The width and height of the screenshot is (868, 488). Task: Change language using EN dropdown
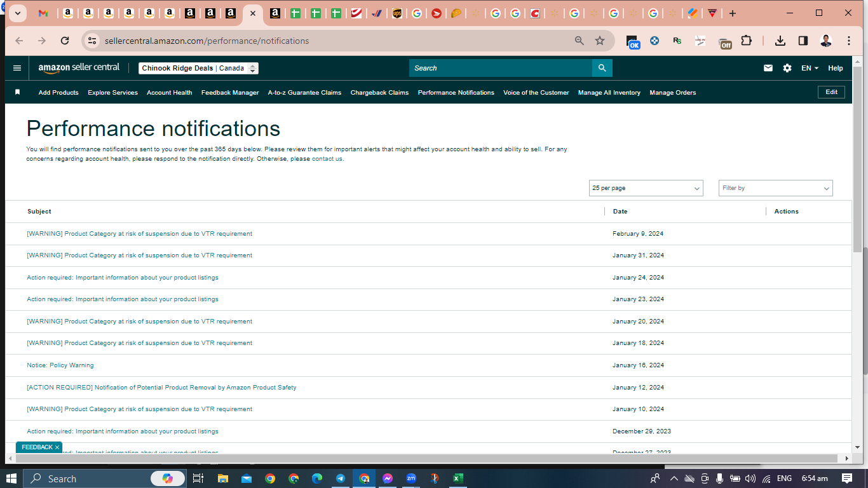810,68
